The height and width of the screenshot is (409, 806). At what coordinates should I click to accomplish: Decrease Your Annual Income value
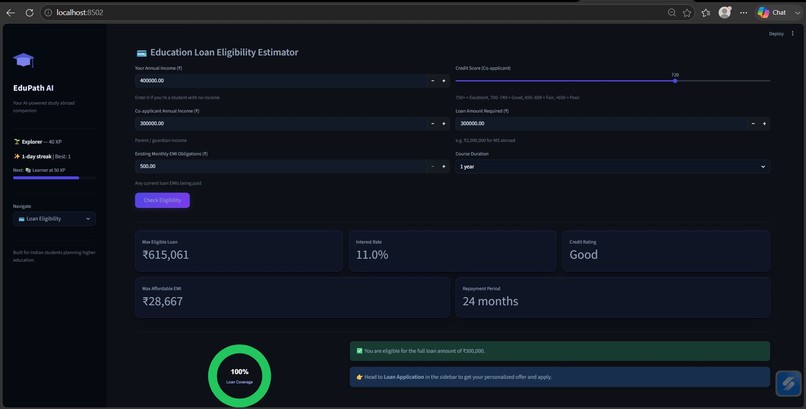pos(433,81)
